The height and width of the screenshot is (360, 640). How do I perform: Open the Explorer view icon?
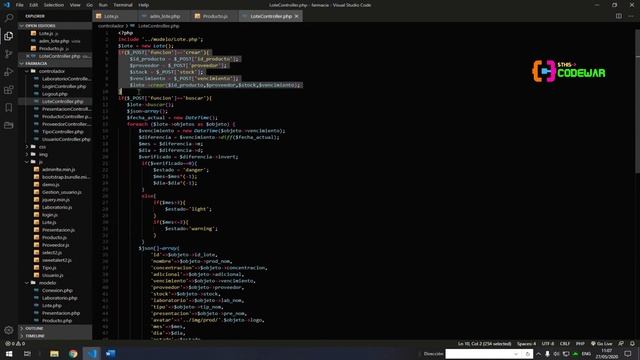[x=9, y=36]
